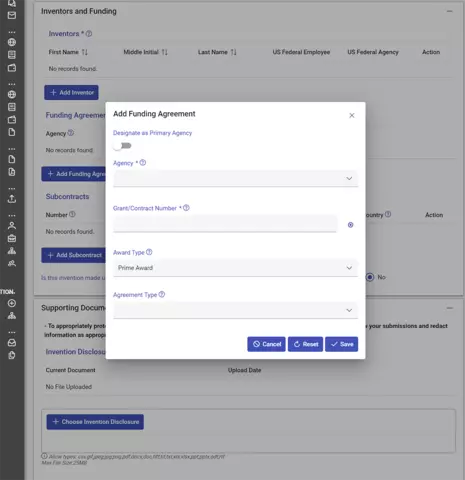Open help icon next to Agency in dialog
Image resolution: width=465 pixels, height=480 pixels.
[143, 163]
